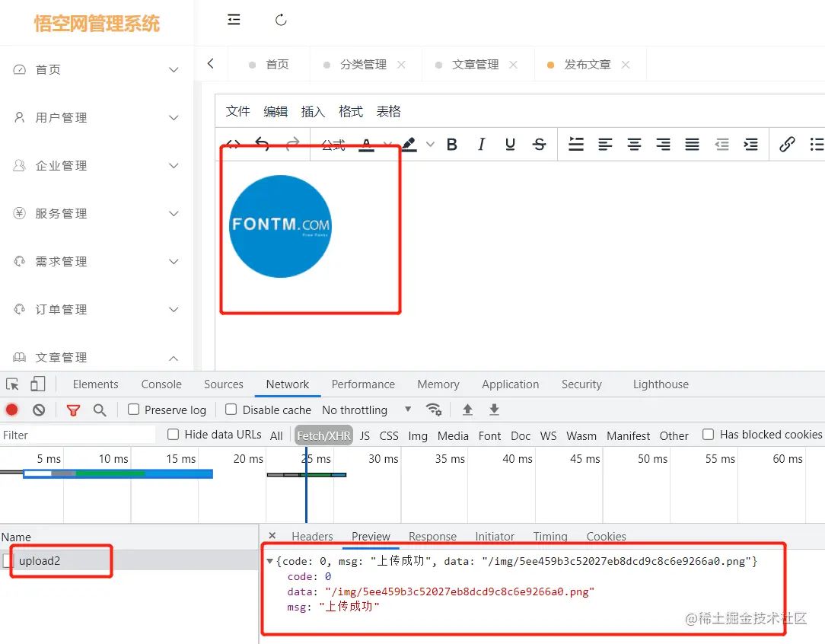Check Has blocked cookies
The height and width of the screenshot is (644, 825).
(709, 434)
